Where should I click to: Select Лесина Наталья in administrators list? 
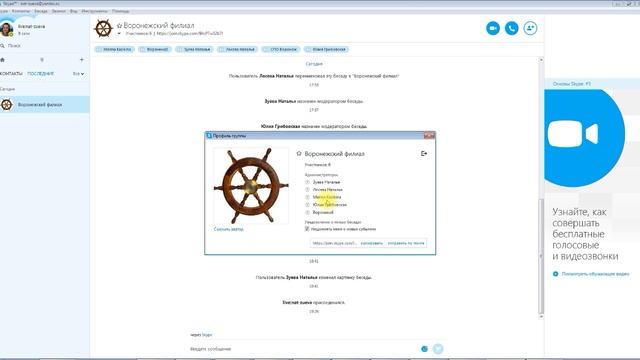(328, 190)
